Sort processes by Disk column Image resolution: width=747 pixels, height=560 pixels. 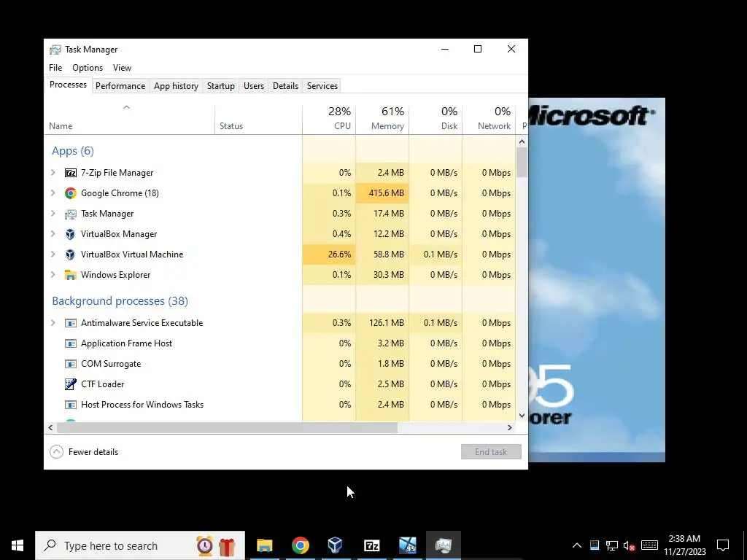click(x=436, y=117)
